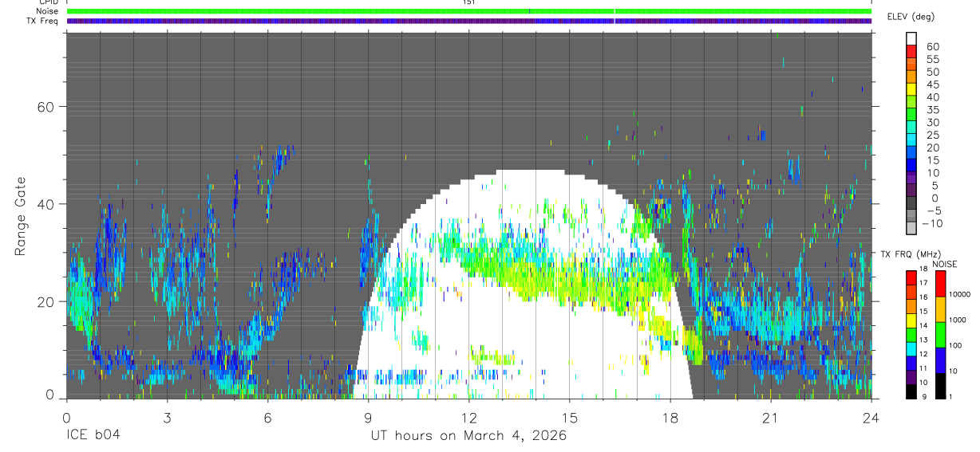This screenshot has height=452, width=980.
Task: Click the 'ICE b04' radar label
Action: pos(92,435)
